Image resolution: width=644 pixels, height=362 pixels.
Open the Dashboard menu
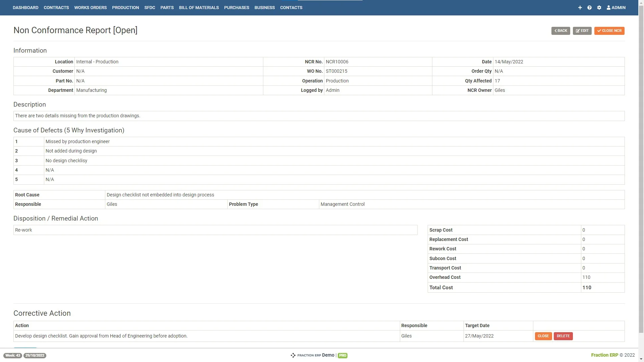(25, 7)
